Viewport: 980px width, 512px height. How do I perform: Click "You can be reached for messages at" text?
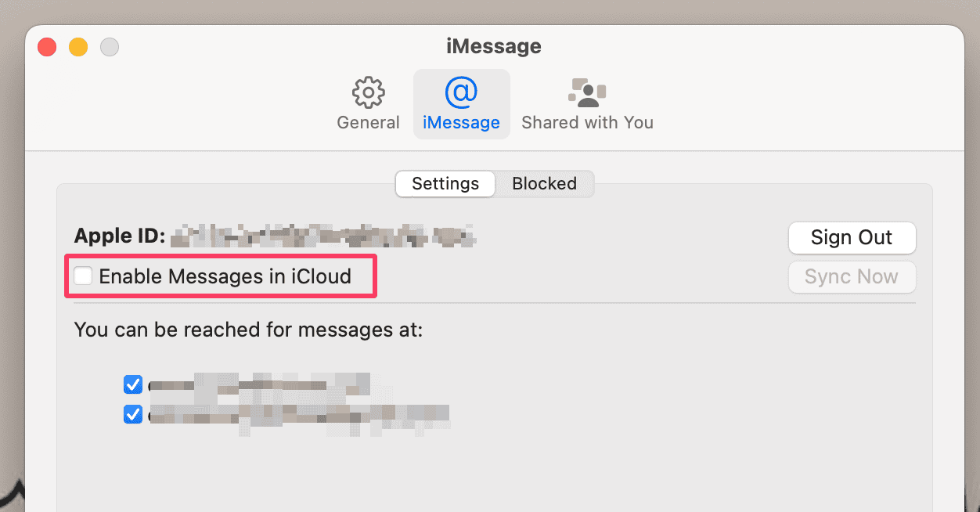coord(248,330)
